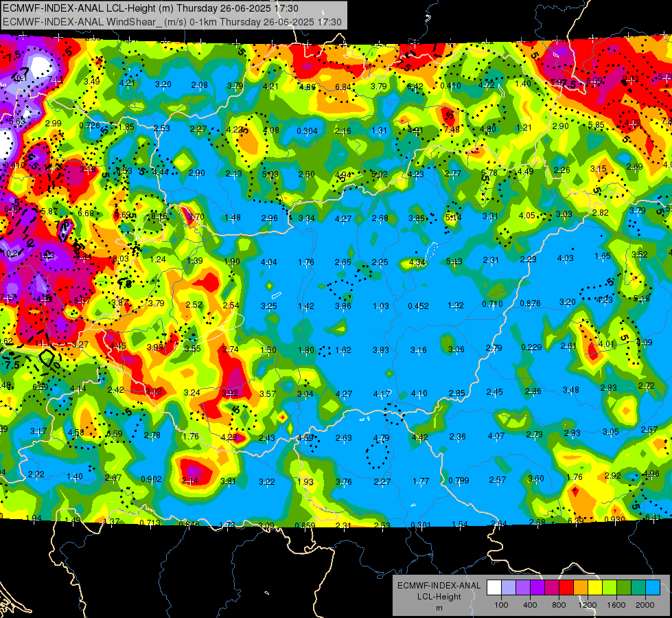This screenshot has height=618, width=672.
Task: Click the vivid violet legend swatch
Action: (537, 588)
